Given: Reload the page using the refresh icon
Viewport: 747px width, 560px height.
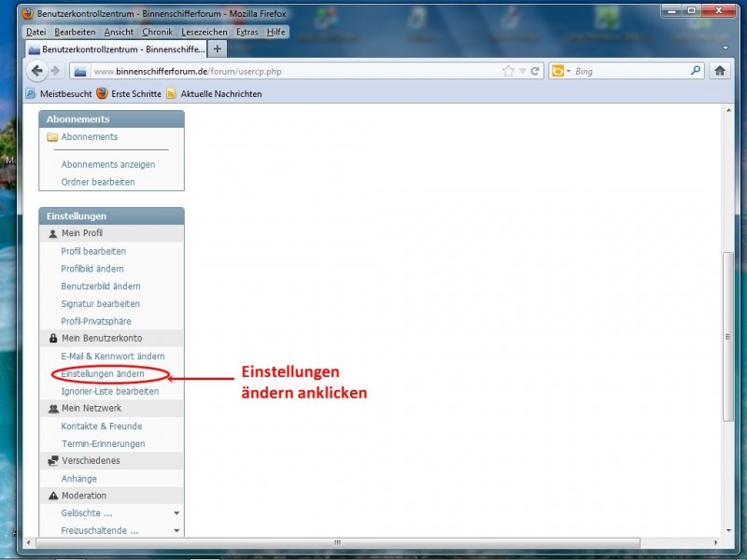Looking at the screenshot, I should (535, 71).
